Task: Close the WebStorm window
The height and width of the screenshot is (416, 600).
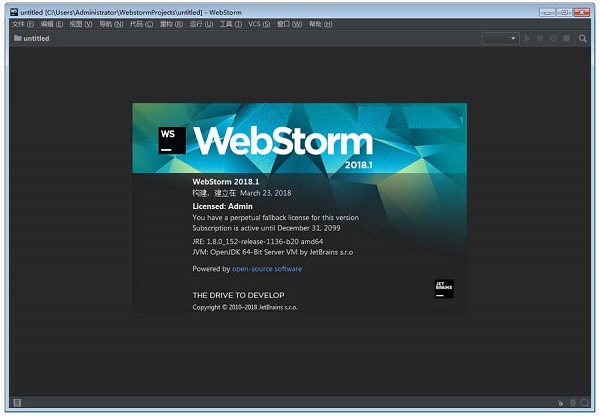Action: point(582,12)
